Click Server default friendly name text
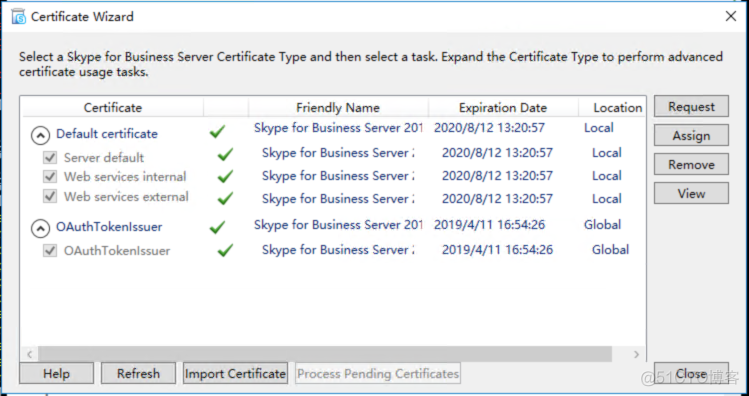 [x=338, y=153]
